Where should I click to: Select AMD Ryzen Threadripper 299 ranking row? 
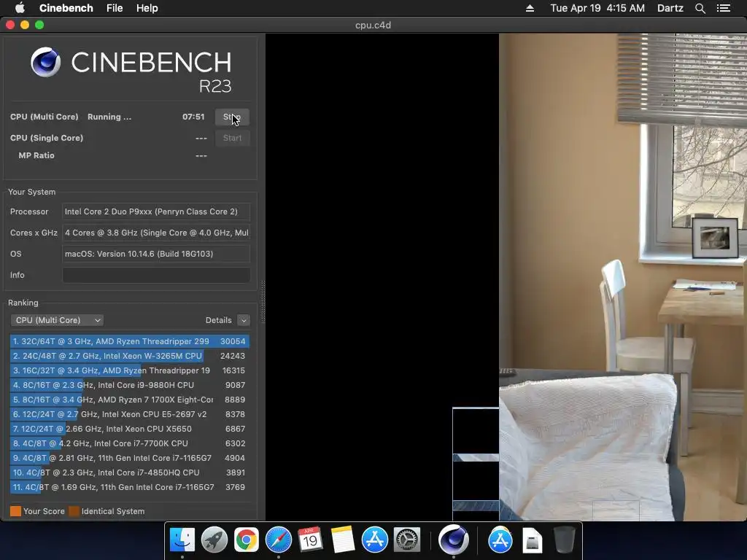pos(129,341)
